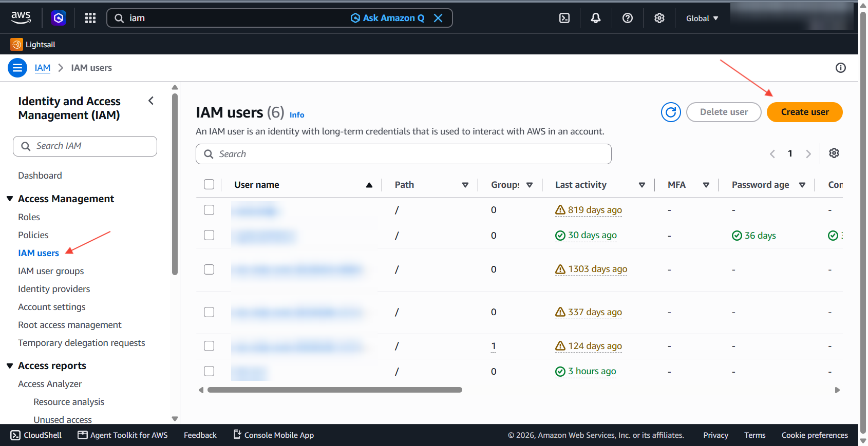Open the 124 days ago user's group count link

(x=494, y=346)
